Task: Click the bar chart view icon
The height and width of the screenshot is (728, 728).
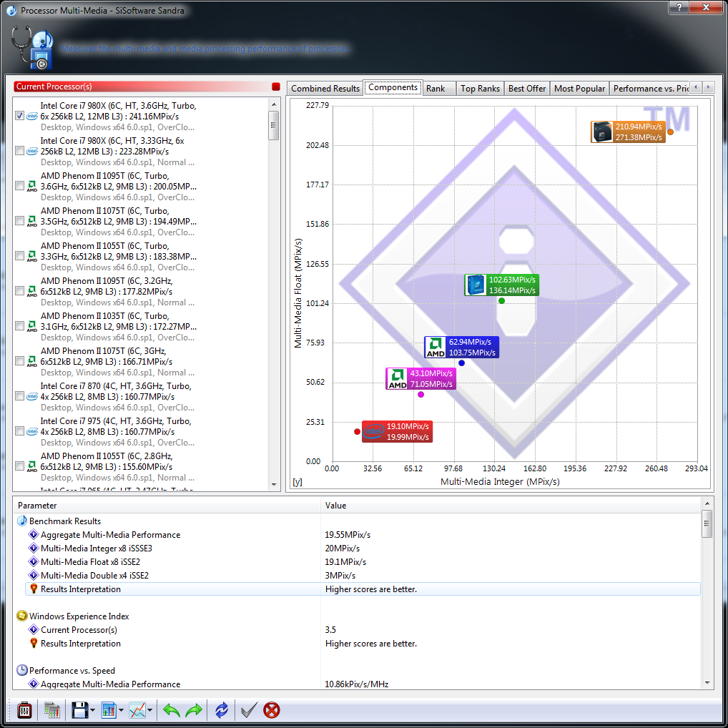Action: [x=108, y=710]
